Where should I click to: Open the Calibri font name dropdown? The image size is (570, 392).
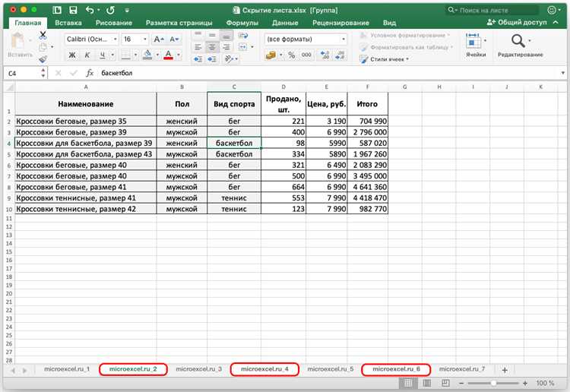click(92, 40)
